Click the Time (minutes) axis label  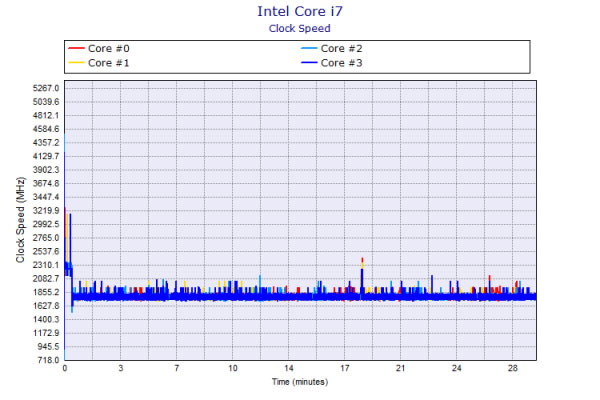(x=300, y=382)
